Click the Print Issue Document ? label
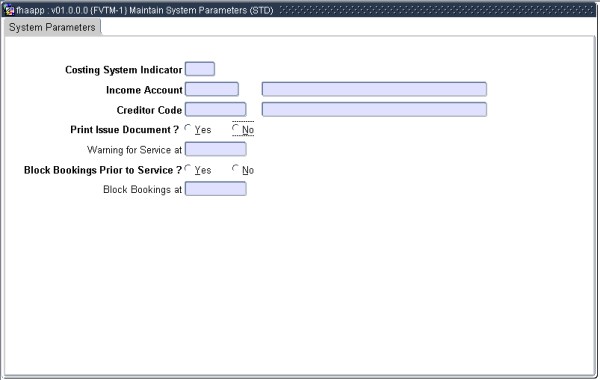Viewport: 600px width, 380px height. tap(124, 130)
